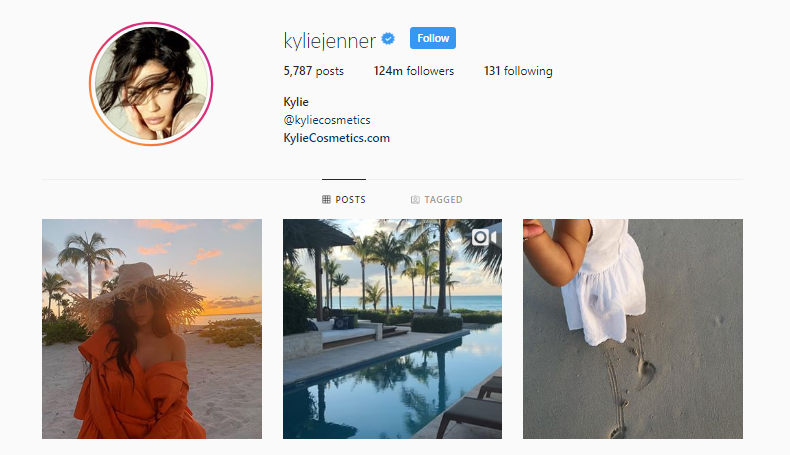Screen dimensions: 790x455
Task: Click the white baby dress in third post
Action: tap(604, 282)
